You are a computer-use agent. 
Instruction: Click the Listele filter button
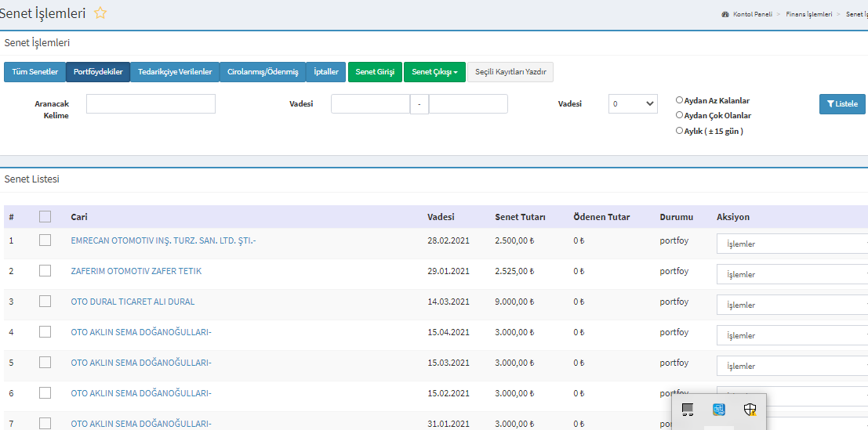842,104
